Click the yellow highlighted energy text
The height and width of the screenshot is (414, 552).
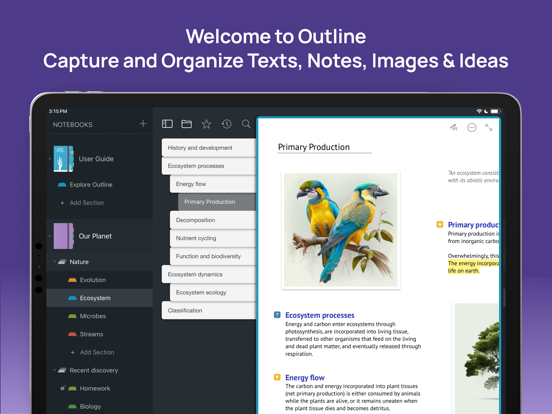473,267
